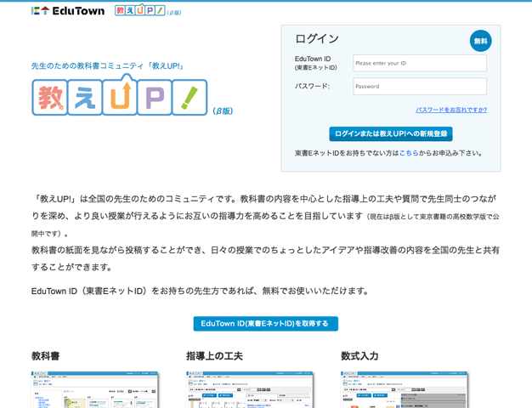Follow the こちら application link
The image size is (532, 408).
[x=409, y=153]
